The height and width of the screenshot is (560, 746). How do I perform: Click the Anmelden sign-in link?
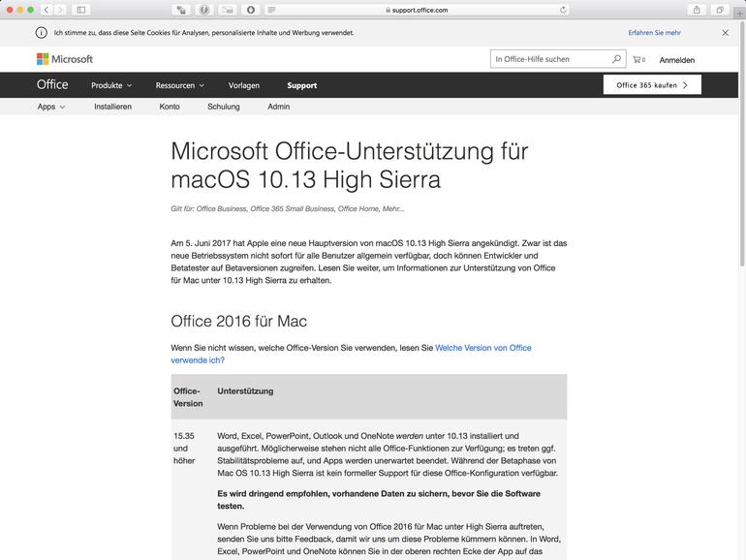[x=676, y=60]
